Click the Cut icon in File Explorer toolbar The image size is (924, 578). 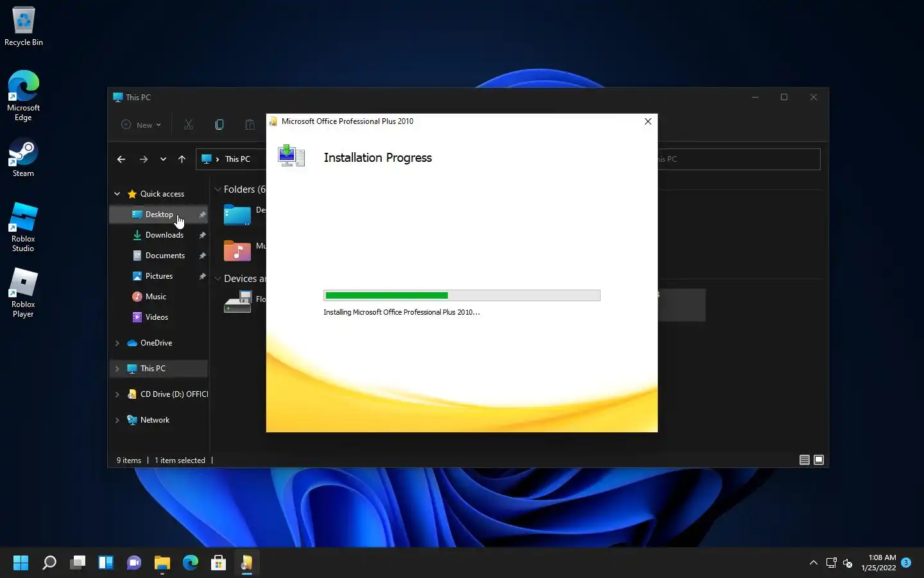tap(188, 125)
